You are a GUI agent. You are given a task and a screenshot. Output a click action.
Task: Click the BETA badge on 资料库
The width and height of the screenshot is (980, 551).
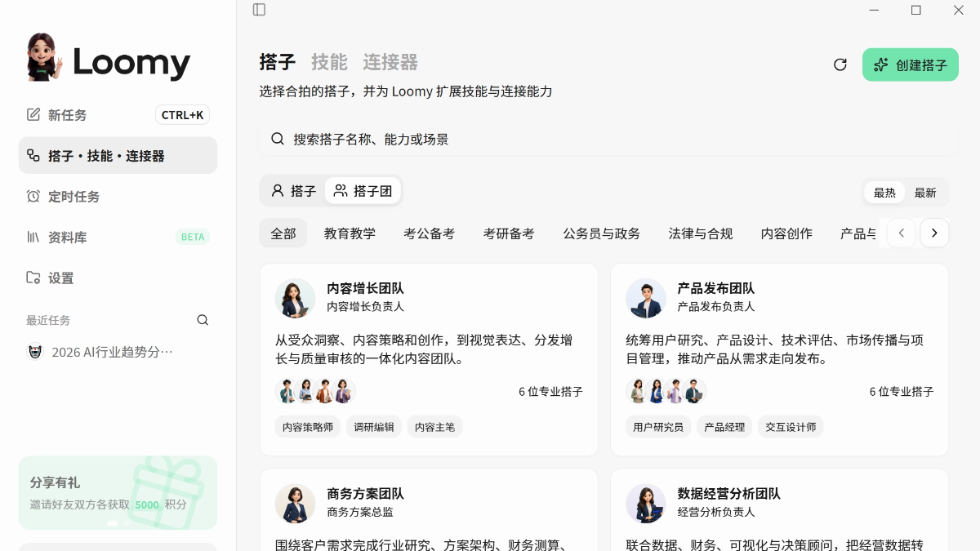click(x=193, y=237)
